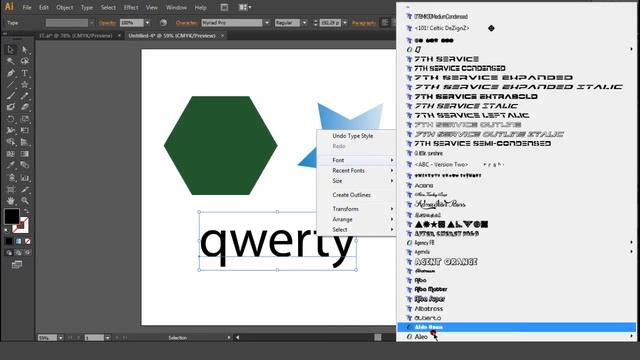Open the Paragraph panel link
Viewport: 640px width, 360px height.
(364, 23)
